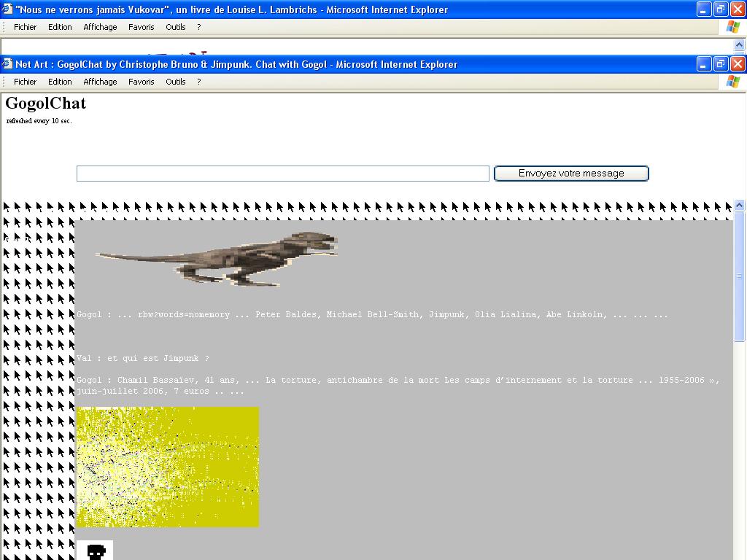The width and height of the screenshot is (747, 560).
Task: Click the Envoyez votre message button
Action: point(571,174)
